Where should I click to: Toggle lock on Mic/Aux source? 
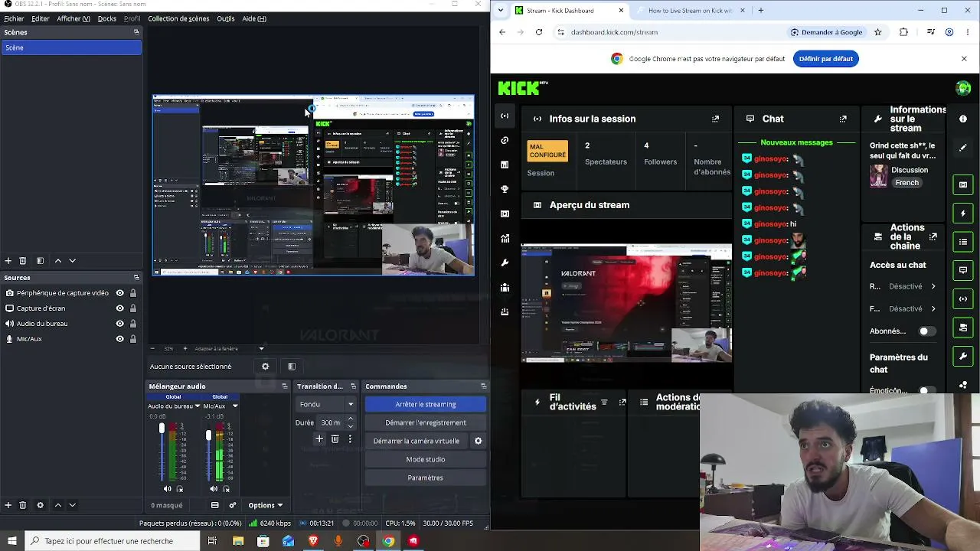133,339
